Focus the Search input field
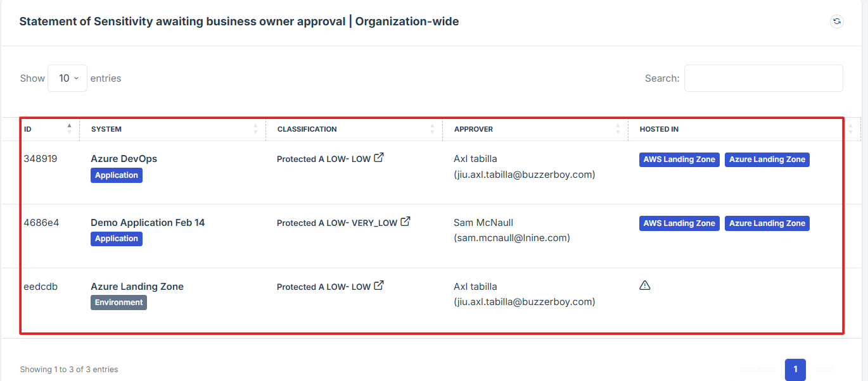Screen dimensions: 868x381 [x=763, y=78]
